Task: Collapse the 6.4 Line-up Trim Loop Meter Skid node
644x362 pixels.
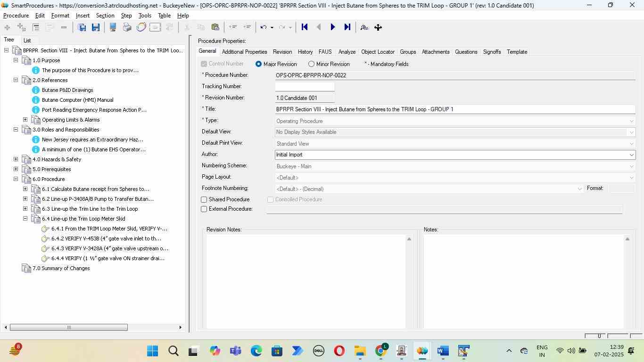Action: [25, 219]
